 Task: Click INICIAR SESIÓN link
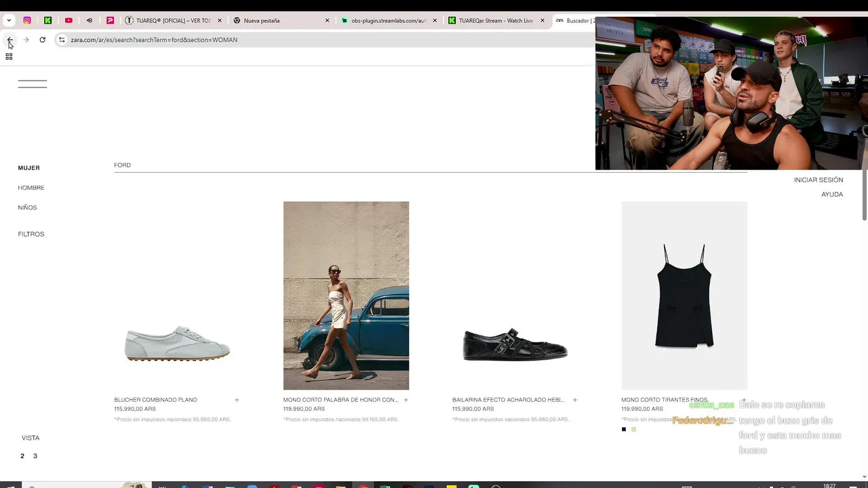point(818,180)
